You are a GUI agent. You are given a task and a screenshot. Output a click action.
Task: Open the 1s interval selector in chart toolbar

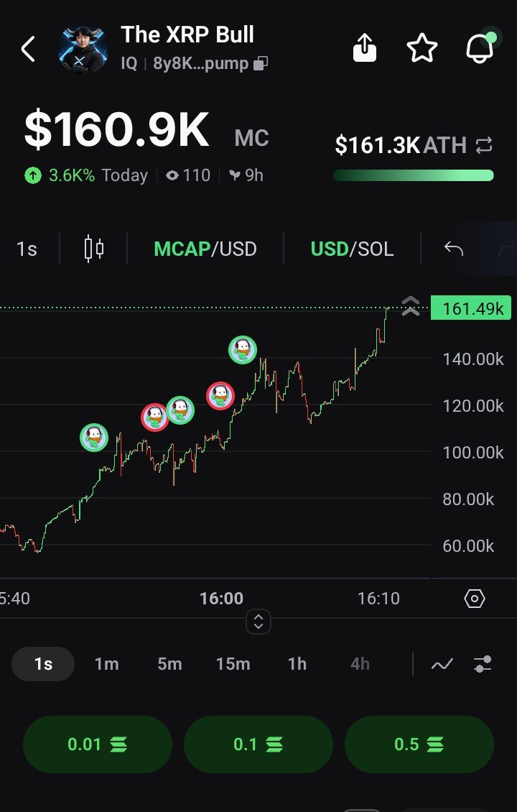(x=27, y=249)
